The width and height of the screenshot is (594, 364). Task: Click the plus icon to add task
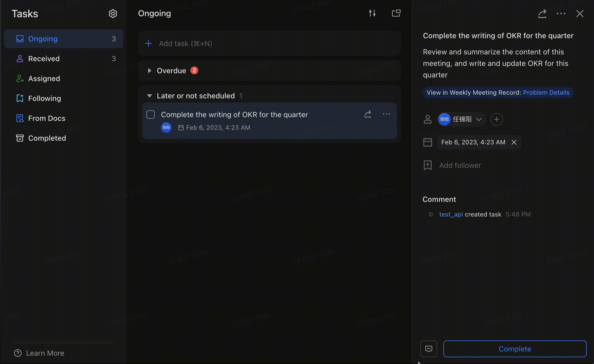[x=148, y=43]
